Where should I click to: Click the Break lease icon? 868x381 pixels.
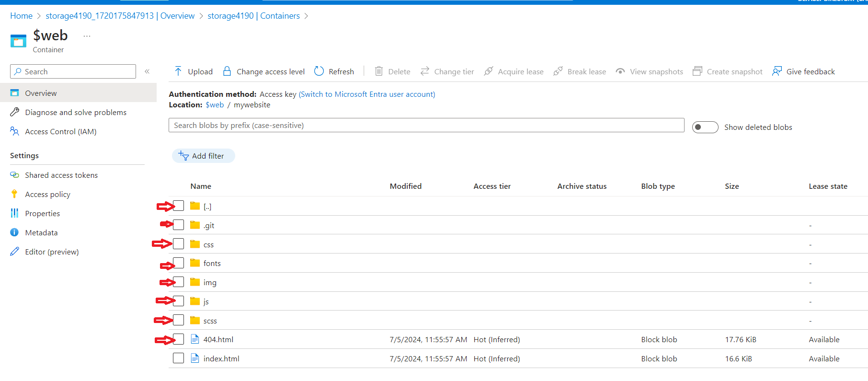[558, 71]
